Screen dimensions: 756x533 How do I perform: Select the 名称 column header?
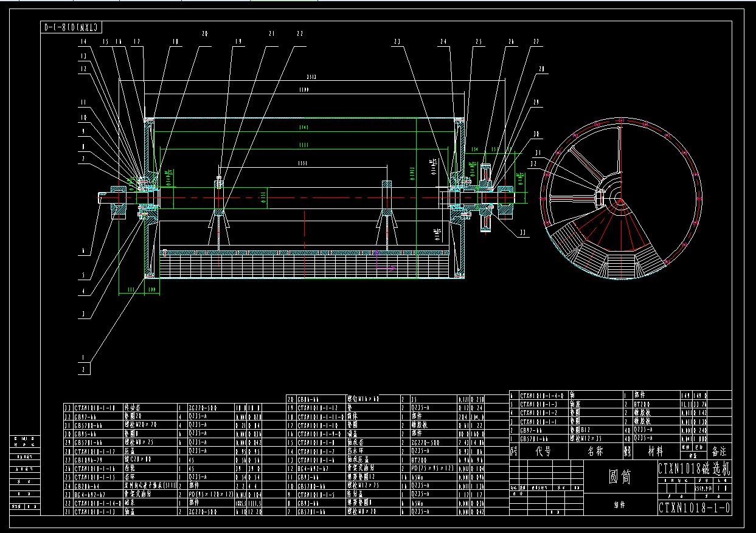pyautogui.click(x=597, y=452)
